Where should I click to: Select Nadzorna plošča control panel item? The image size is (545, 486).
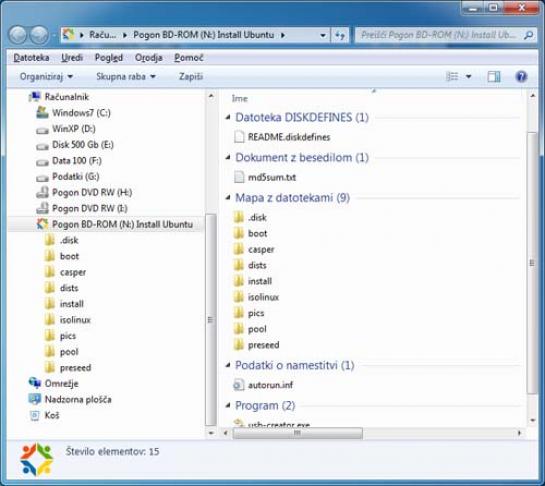pyautogui.click(x=70, y=399)
